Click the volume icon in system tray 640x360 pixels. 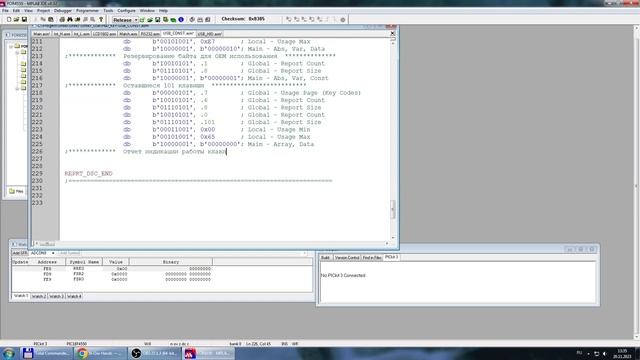click(x=604, y=353)
